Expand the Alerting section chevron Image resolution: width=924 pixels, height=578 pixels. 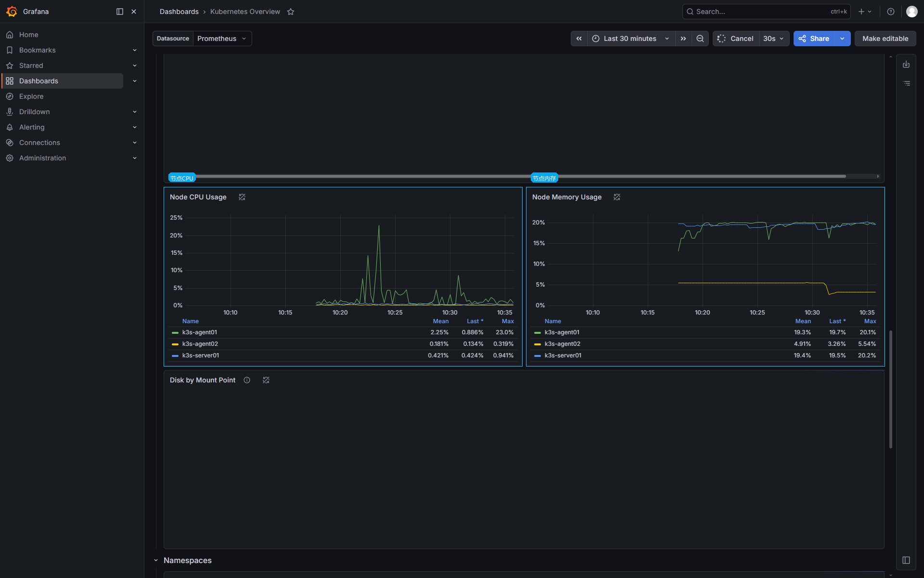pos(135,127)
